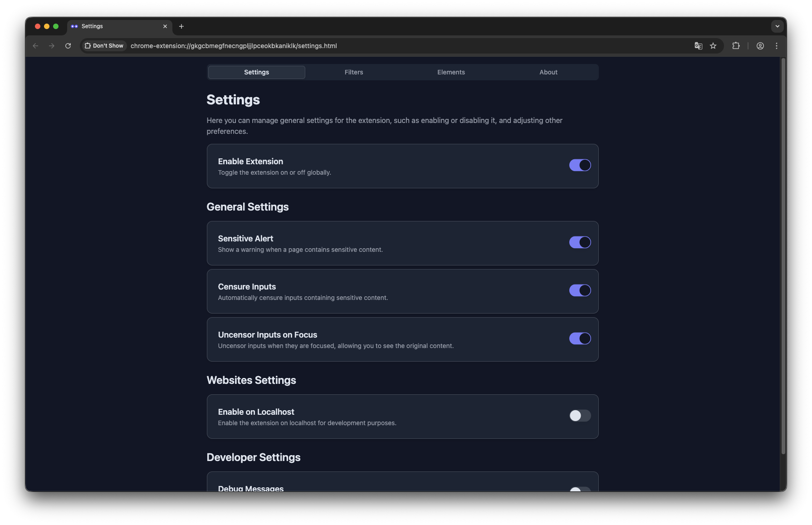Open the profile account icon
Image resolution: width=812 pixels, height=525 pixels.
point(760,46)
